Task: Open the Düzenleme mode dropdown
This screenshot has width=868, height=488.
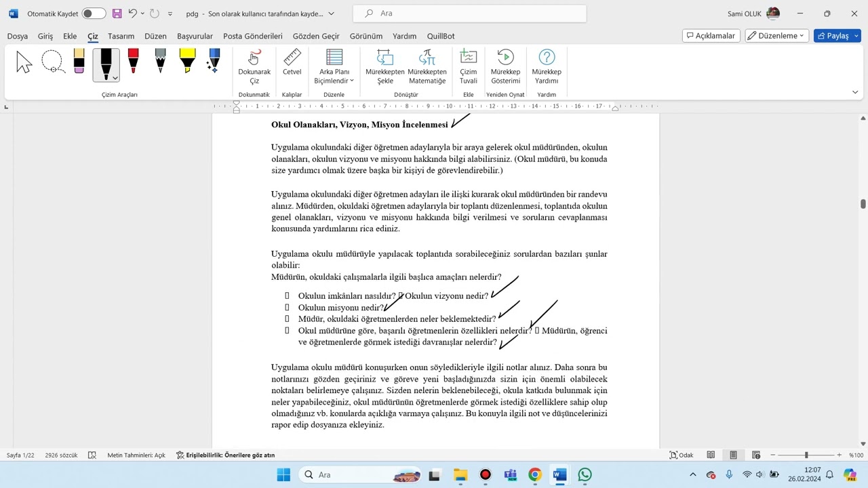Action: point(776,36)
